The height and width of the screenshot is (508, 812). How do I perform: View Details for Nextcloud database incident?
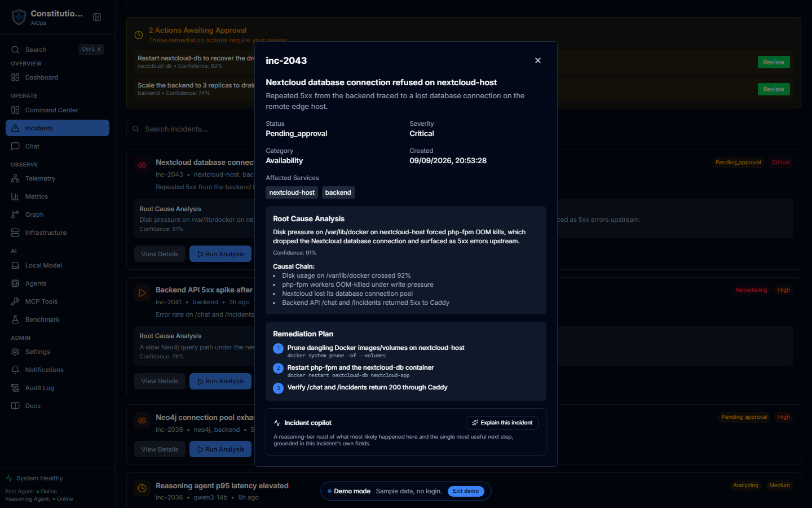[160, 254]
